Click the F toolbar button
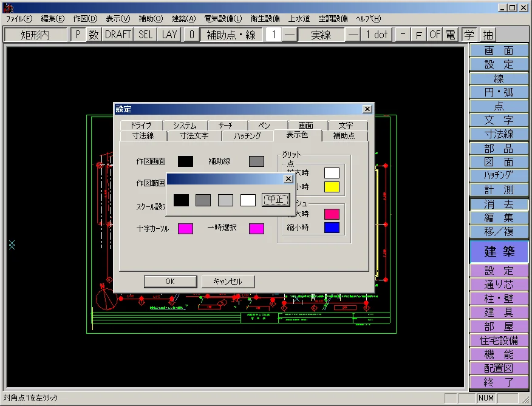The image size is (532, 406). (419, 35)
